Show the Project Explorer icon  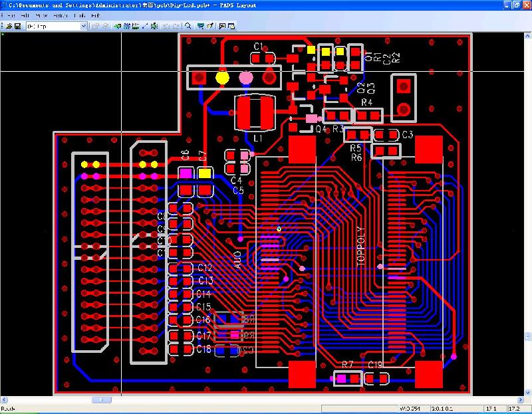221,26
